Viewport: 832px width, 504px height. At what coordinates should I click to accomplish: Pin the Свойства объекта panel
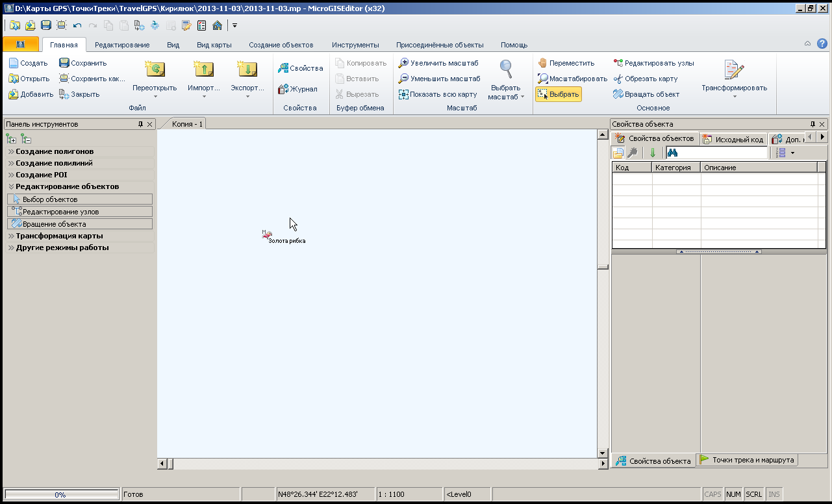pyautogui.click(x=813, y=124)
